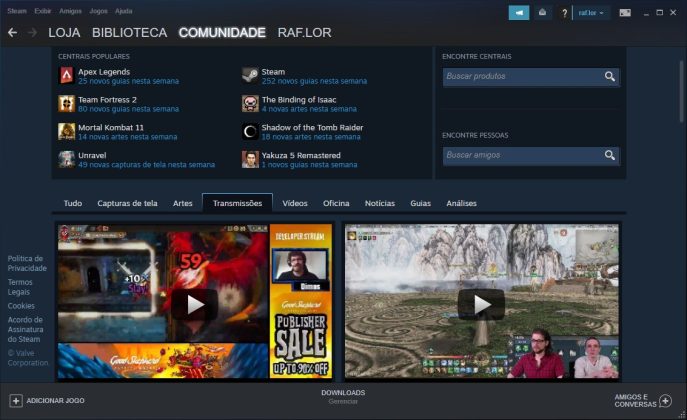Play the stream with two hosts

pyautogui.click(x=481, y=304)
